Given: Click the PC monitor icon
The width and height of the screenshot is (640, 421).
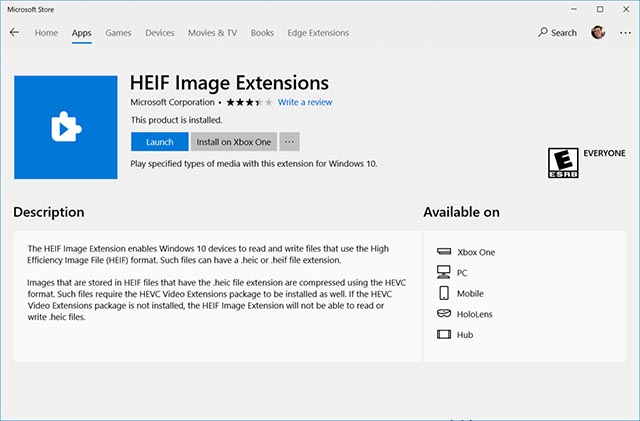Looking at the screenshot, I should [444, 272].
